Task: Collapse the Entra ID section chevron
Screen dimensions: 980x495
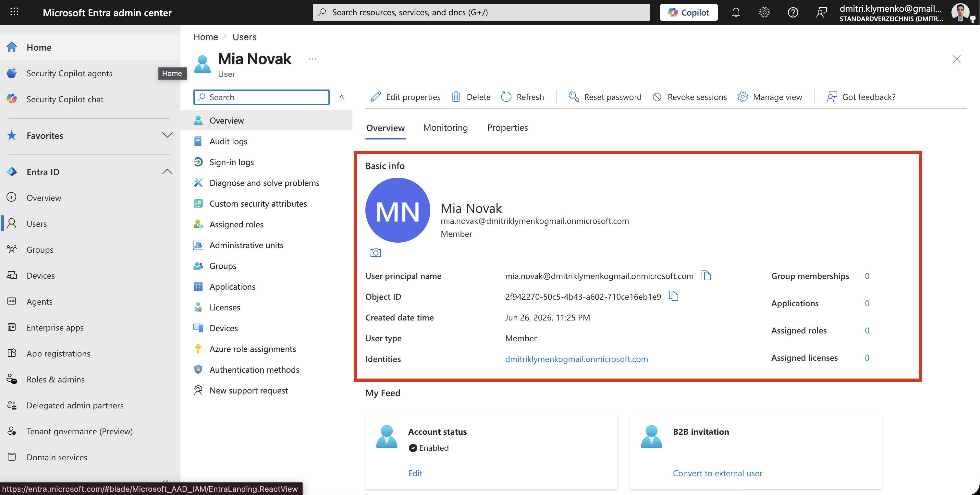Action: point(167,172)
